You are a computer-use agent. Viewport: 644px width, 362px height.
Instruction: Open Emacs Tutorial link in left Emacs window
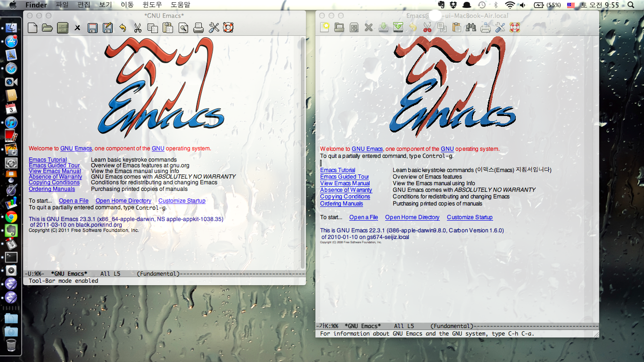48,160
